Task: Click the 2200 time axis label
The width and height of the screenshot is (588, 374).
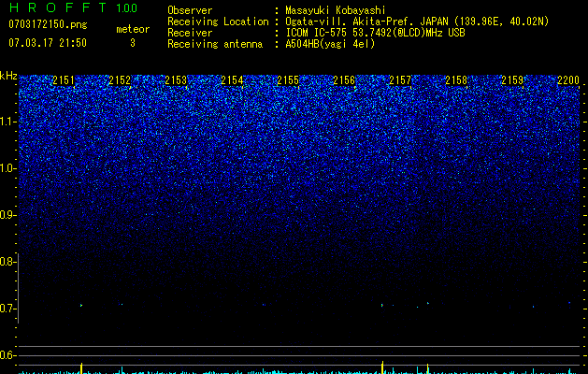Action: [x=568, y=80]
